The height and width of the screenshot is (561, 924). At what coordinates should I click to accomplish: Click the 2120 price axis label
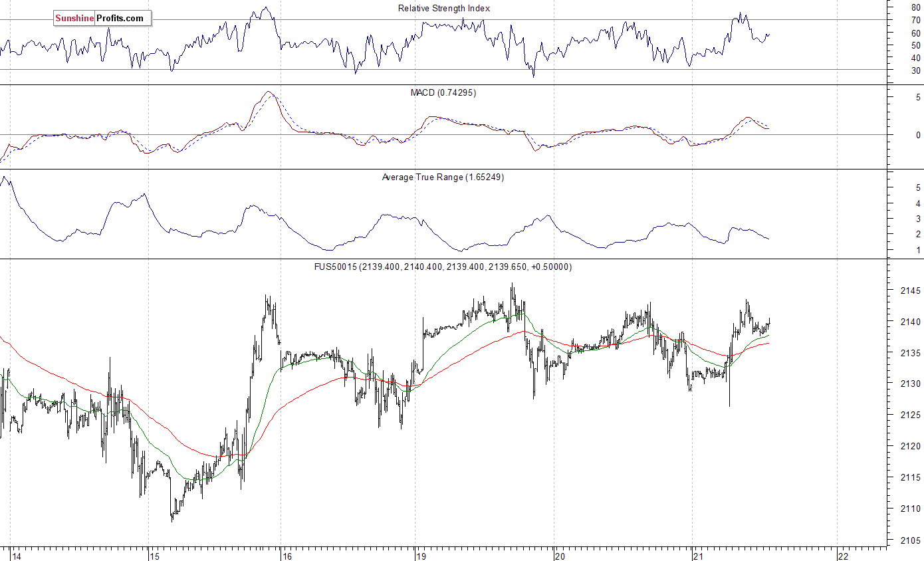[x=910, y=447]
